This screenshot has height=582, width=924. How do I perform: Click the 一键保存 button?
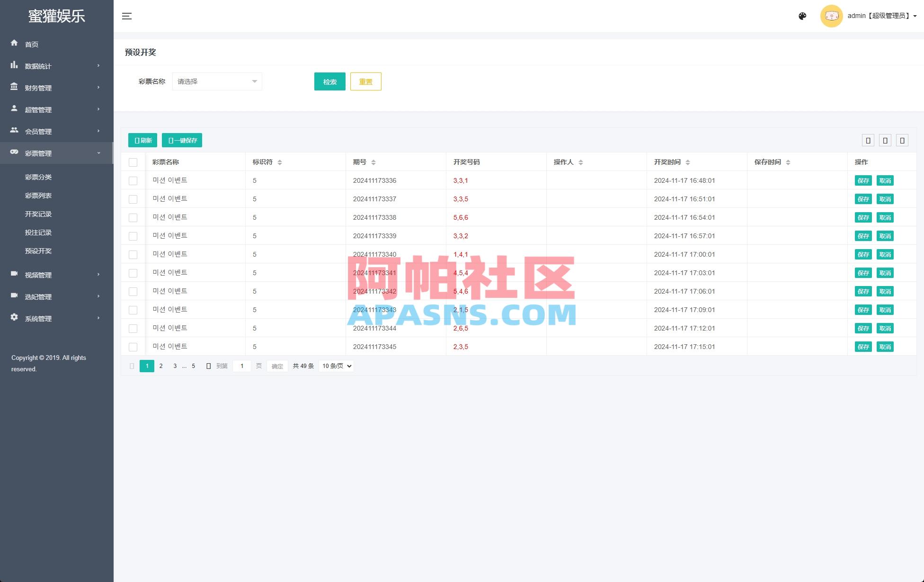tap(182, 140)
